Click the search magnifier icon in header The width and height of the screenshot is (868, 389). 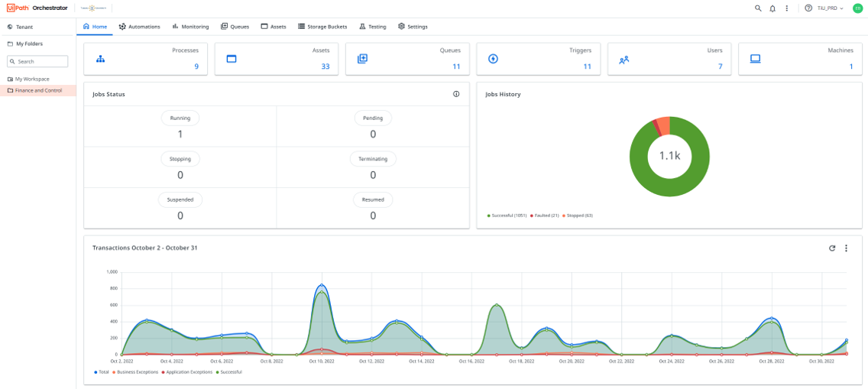pos(758,8)
